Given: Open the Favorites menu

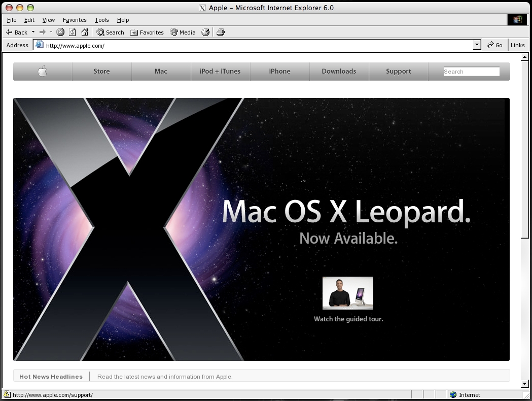Looking at the screenshot, I should [x=75, y=20].
